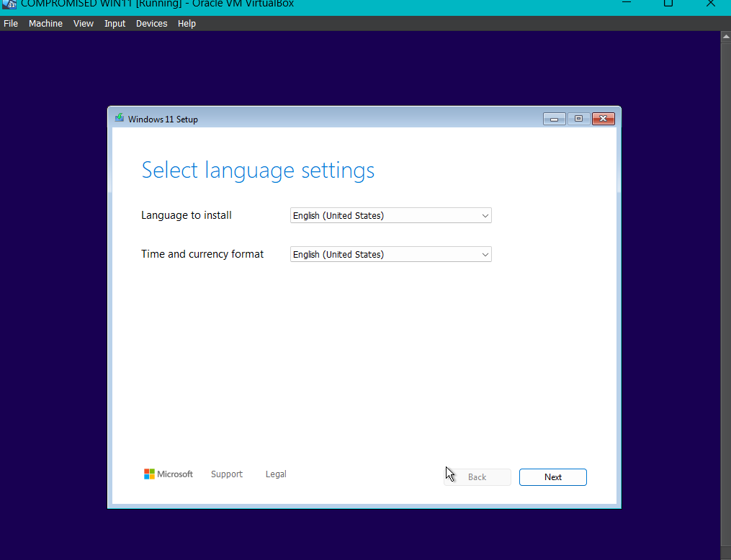Screen dimensions: 731x560
Task: Open the File menu in VirtualBox
Action: 11,23
